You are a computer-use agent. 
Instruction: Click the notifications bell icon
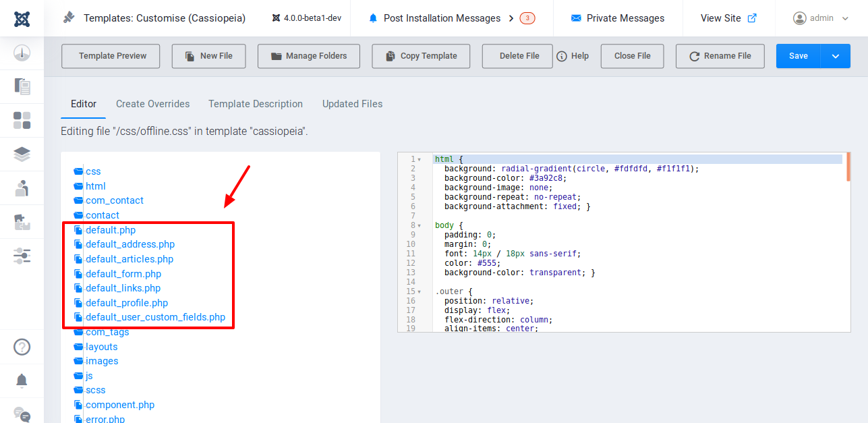21,380
